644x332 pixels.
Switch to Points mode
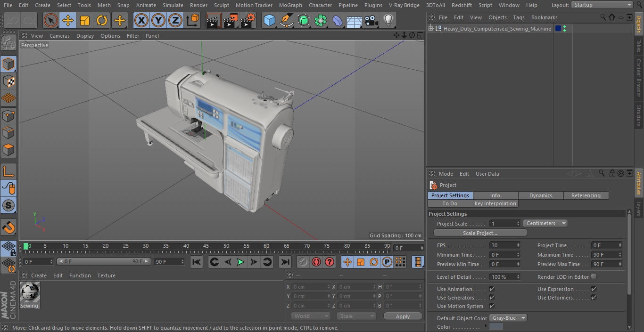coord(8,115)
